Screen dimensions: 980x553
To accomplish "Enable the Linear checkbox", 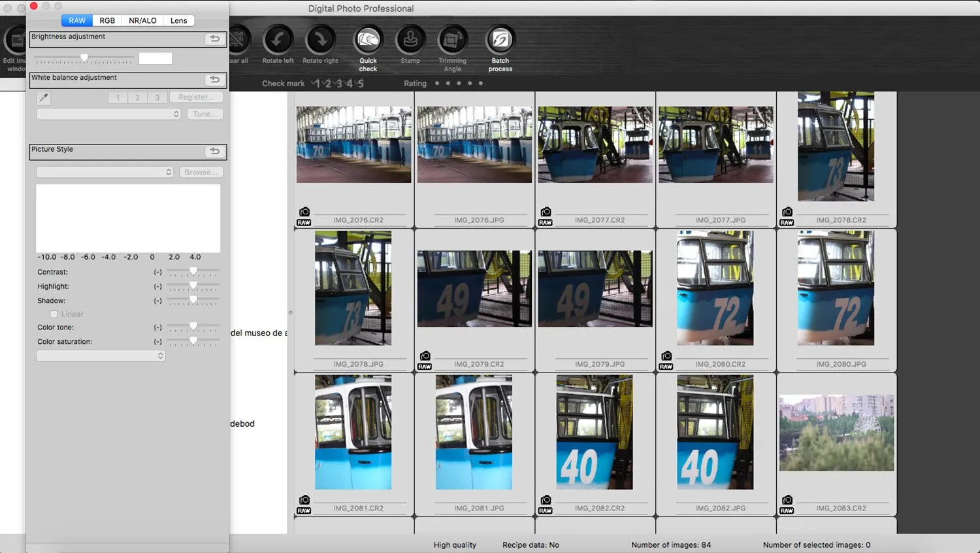I will pos(54,314).
